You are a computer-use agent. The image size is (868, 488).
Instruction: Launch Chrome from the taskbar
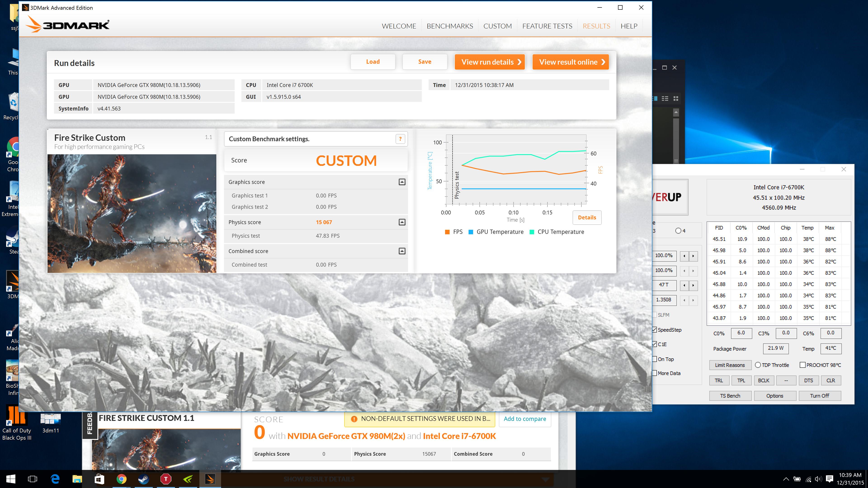point(121,479)
